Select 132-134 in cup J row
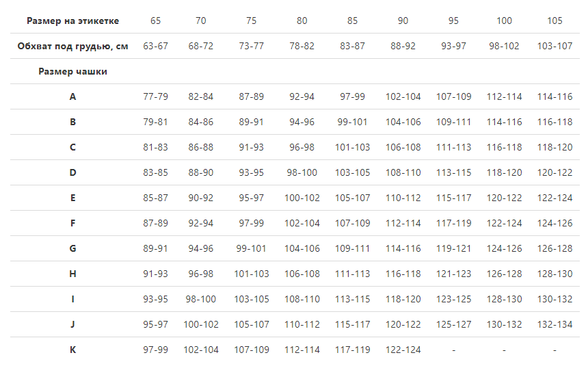 coord(554,324)
